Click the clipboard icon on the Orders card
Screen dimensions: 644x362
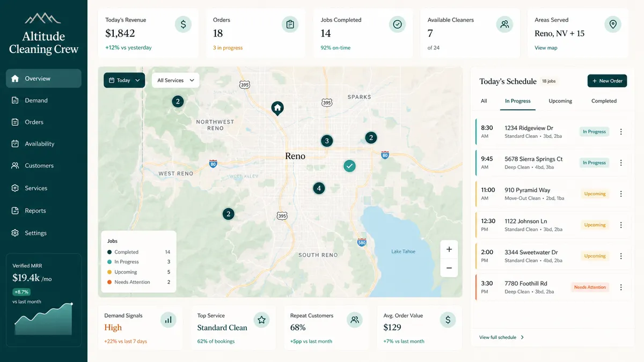(x=290, y=24)
